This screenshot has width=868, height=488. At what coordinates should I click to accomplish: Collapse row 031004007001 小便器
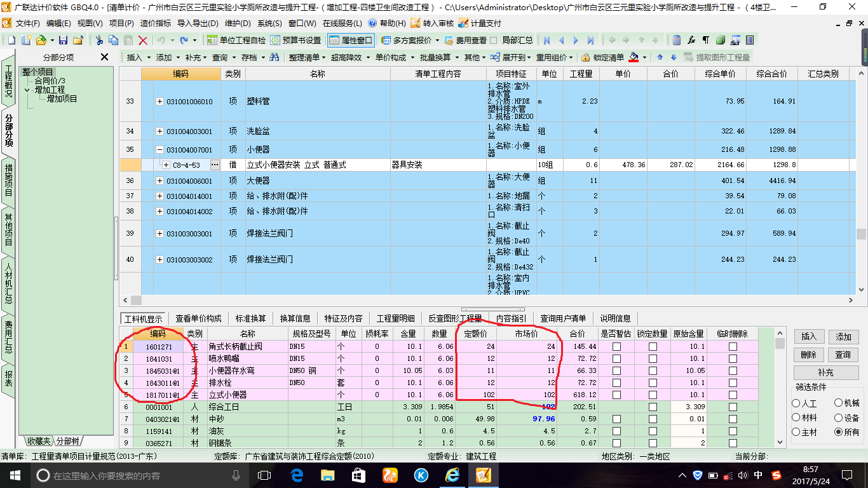point(159,150)
